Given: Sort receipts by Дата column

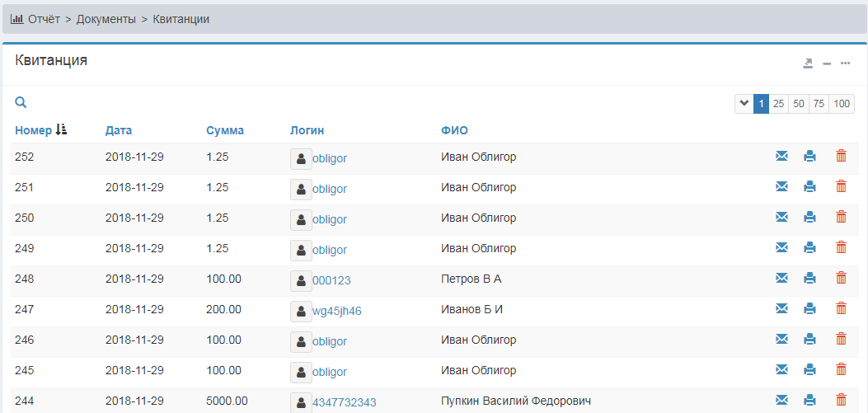Looking at the screenshot, I should point(119,130).
